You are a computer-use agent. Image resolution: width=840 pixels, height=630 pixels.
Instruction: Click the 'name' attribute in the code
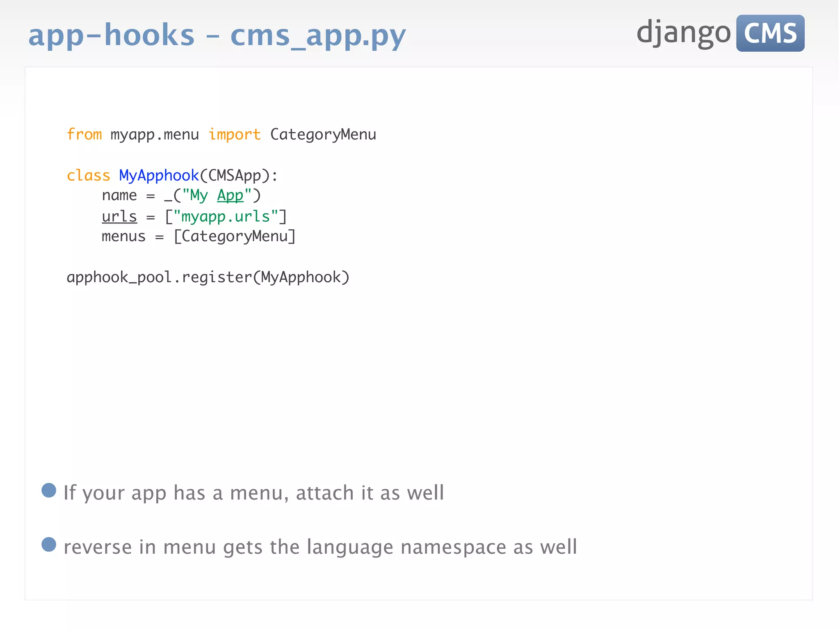click(x=119, y=196)
